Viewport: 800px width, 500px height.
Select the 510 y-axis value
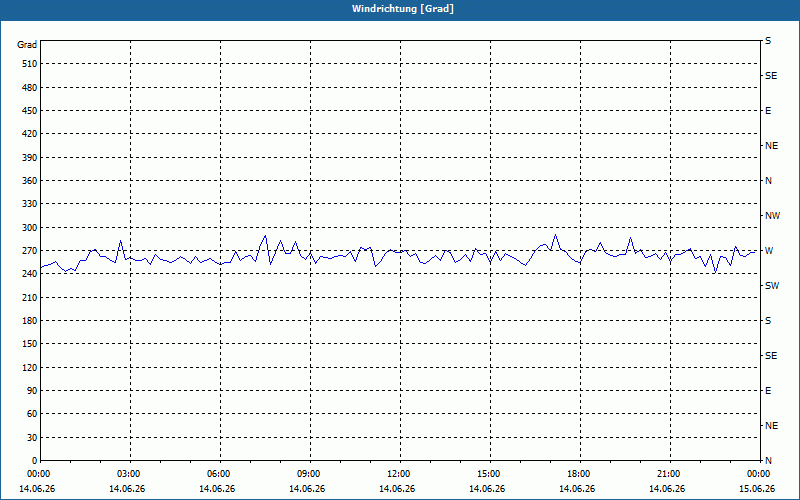[30, 64]
